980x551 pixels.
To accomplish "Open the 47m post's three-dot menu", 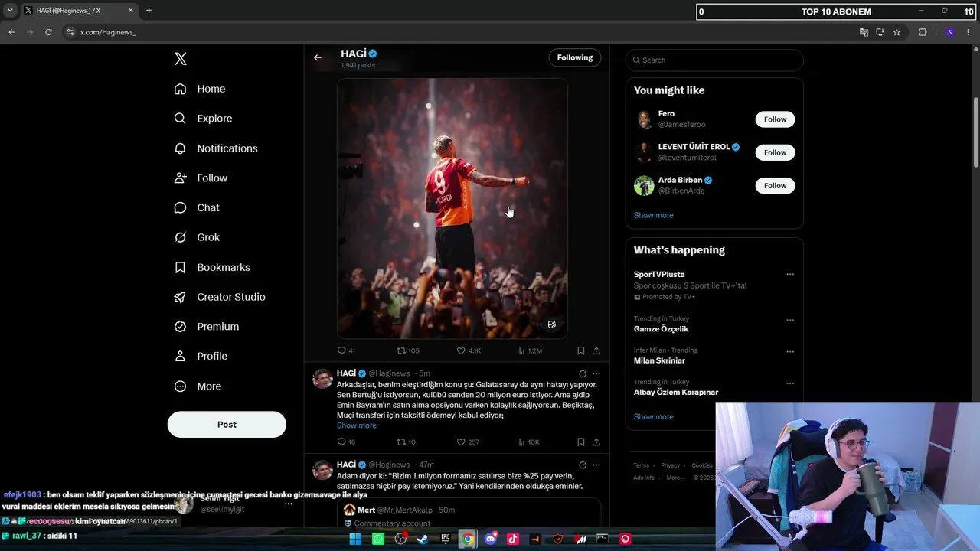I will pos(596,465).
